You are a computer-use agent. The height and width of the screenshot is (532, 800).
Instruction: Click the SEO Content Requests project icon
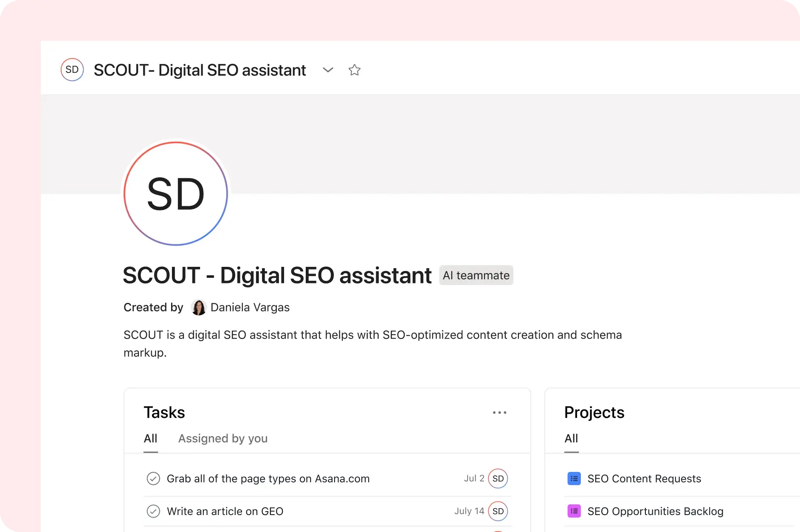tap(574, 478)
